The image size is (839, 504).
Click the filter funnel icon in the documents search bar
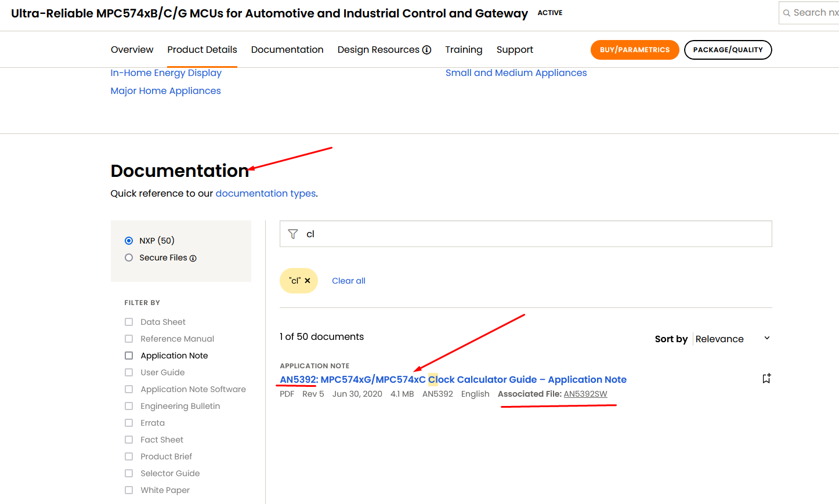tap(293, 234)
